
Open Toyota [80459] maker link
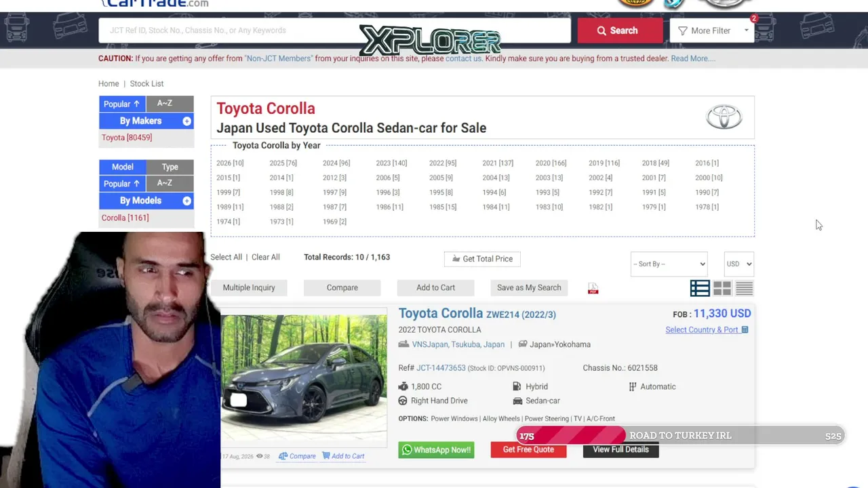(127, 138)
